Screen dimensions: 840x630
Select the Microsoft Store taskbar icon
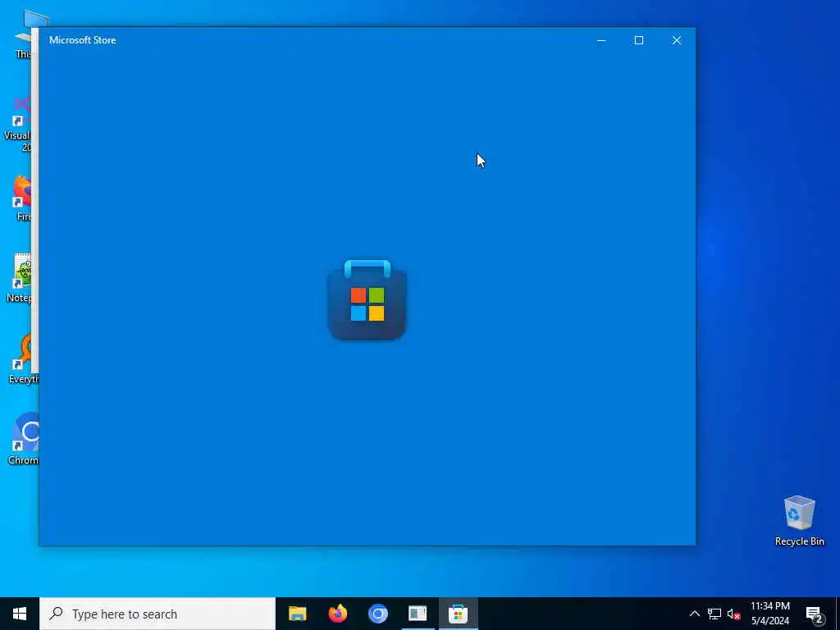pos(458,614)
